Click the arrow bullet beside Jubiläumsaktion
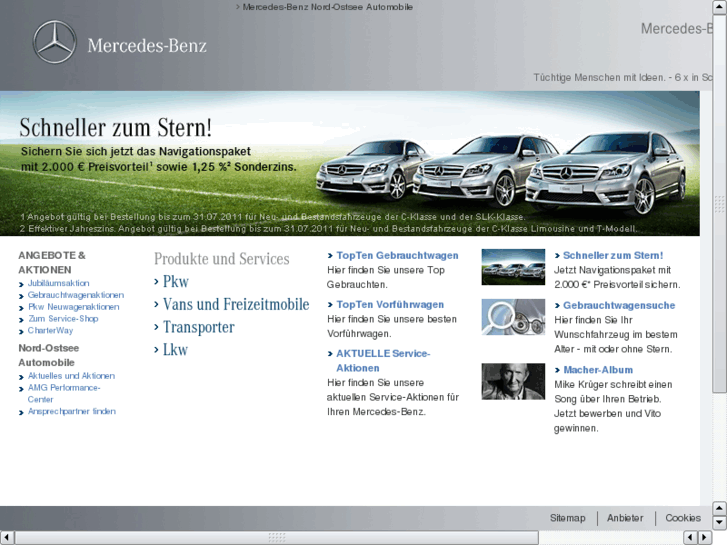The width and height of the screenshot is (727, 545). (x=21, y=284)
